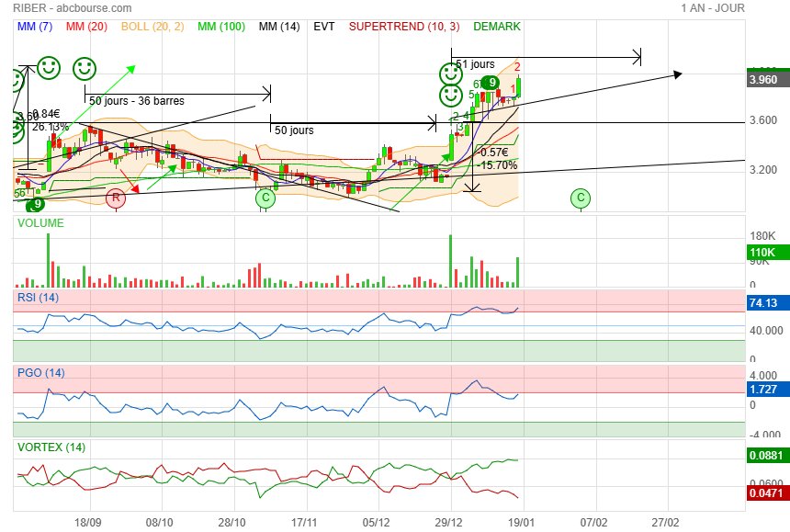The width and height of the screenshot is (790, 532).
Task: Click the red 2 count above last candle
Action: (517, 67)
